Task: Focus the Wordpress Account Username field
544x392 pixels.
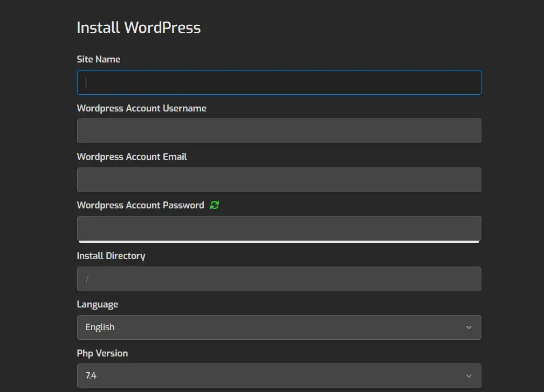Action: (279, 131)
